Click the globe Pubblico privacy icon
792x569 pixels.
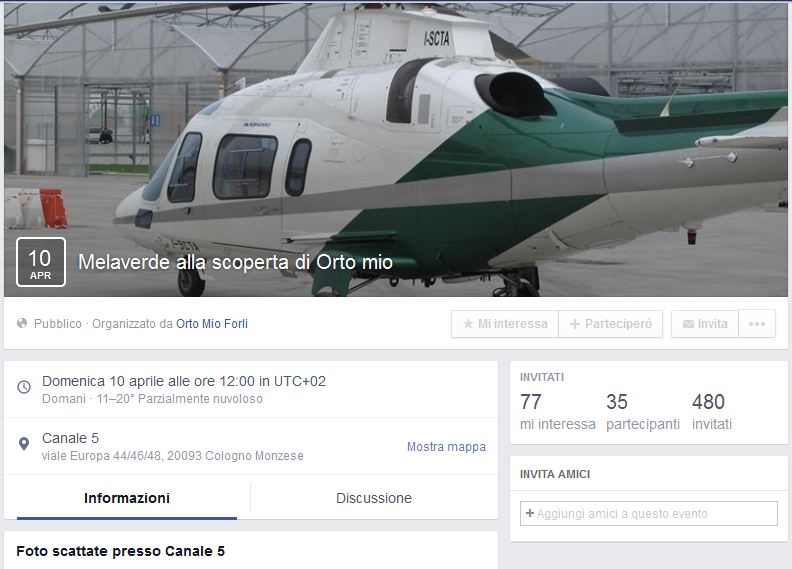(22, 323)
